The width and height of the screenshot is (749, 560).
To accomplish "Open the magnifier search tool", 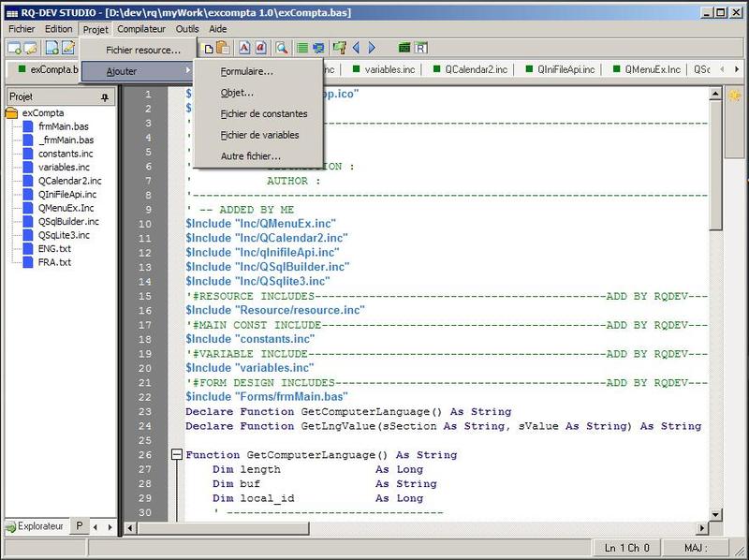I will [282, 48].
